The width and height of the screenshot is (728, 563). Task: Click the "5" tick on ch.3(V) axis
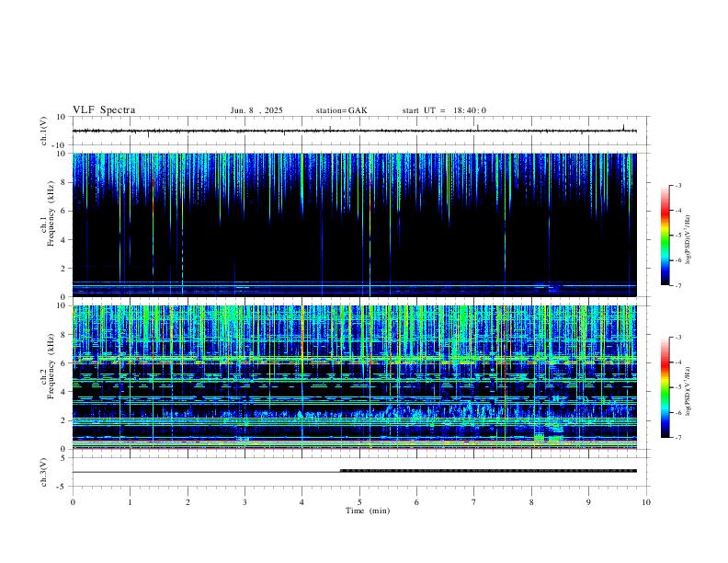point(63,458)
